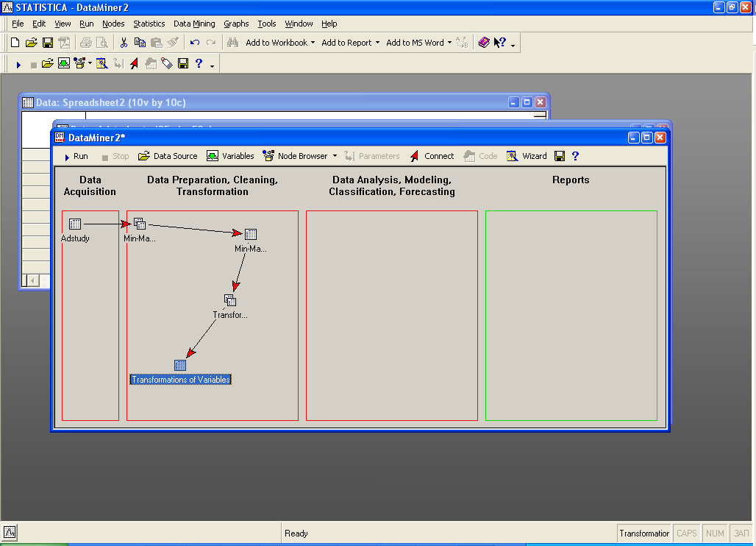The height and width of the screenshot is (546, 756).
Task: Click the Adstudy node label
Action: point(75,238)
